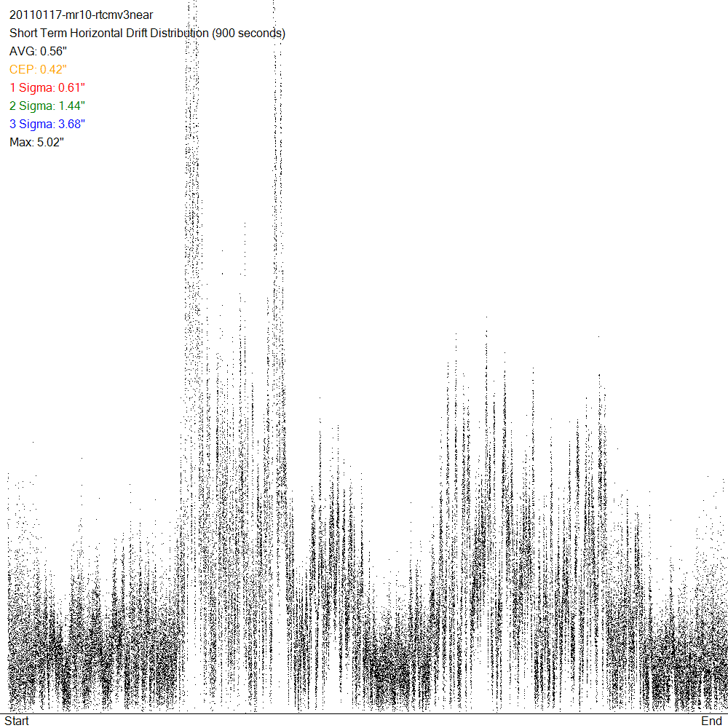Image resolution: width=728 pixels, height=728 pixels.
Task: Click the horizontal baseline axis line
Action: 364,713
